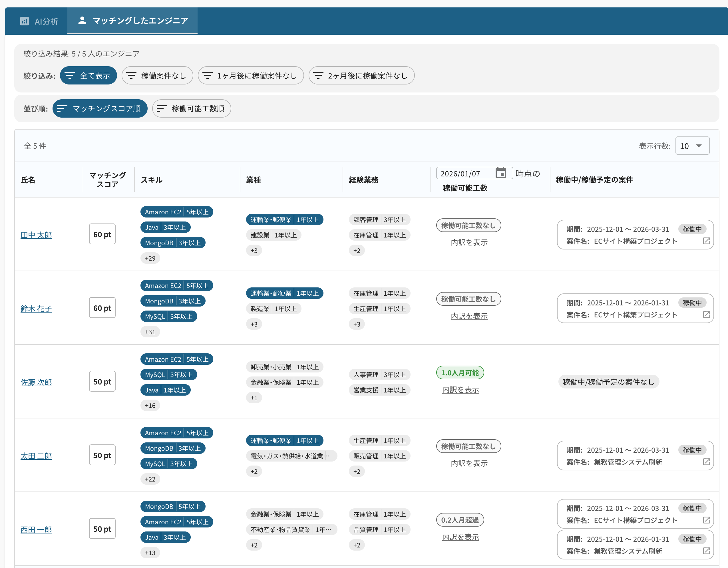Open 佐藤 次郎's profile link
The width and height of the screenshot is (728, 568).
click(x=36, y=382)
